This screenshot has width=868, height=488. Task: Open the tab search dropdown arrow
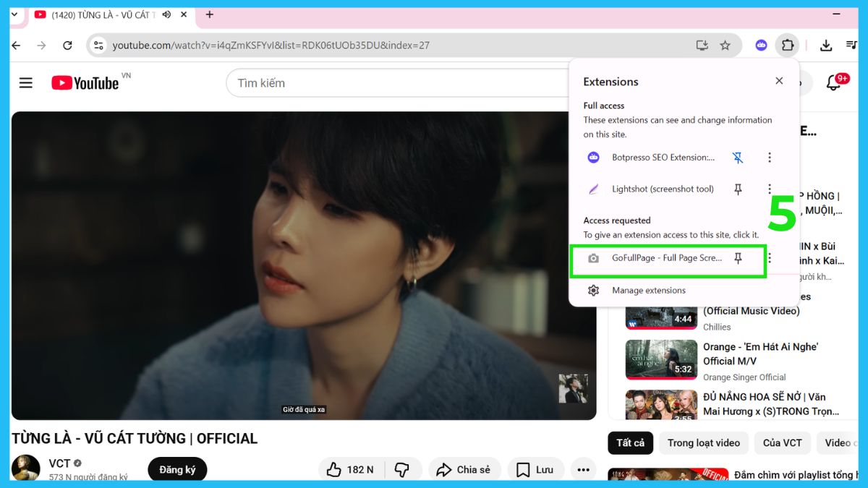point(14,14)
